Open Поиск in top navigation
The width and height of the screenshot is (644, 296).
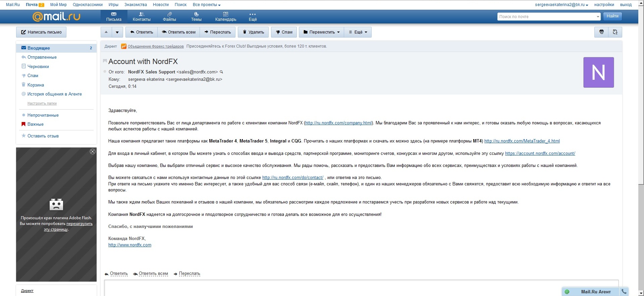click(x=180, y=5)
